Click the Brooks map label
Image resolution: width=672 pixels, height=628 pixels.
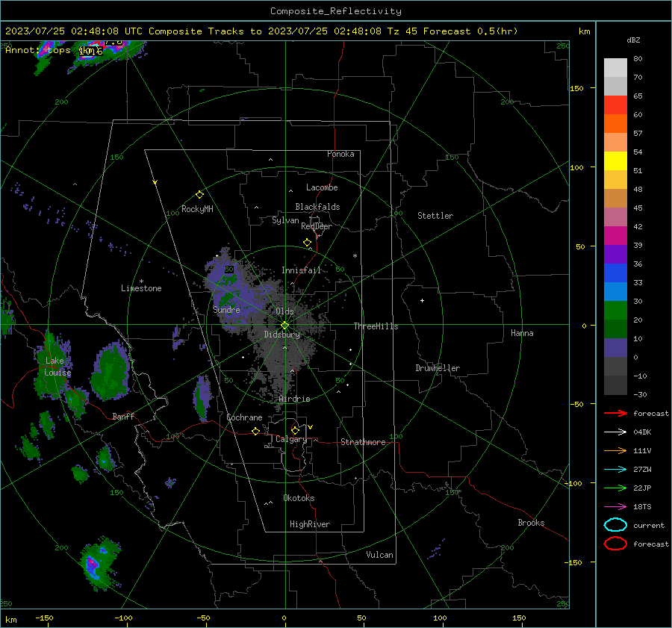click(x=531, y=522)
